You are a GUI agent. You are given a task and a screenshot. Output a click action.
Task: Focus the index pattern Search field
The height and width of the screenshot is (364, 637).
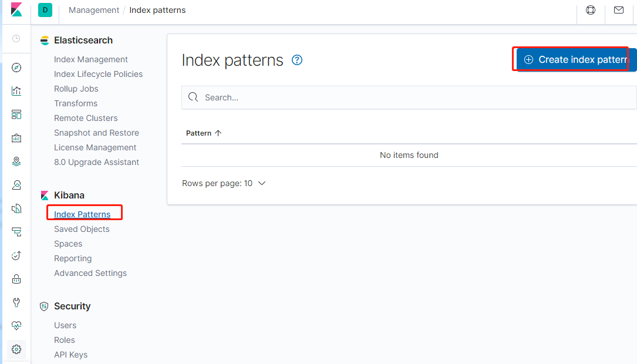coord(411,97)
